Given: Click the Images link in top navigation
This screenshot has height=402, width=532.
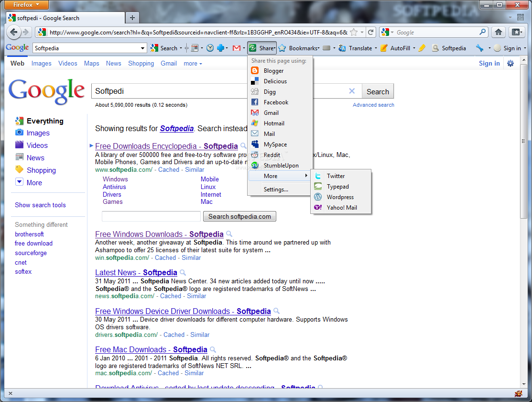Looking at the screenshot, I should tap(42, 64).
